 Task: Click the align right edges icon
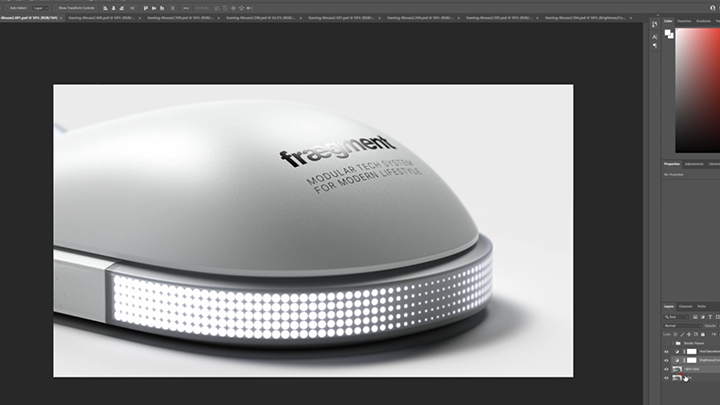click(122, 8)
